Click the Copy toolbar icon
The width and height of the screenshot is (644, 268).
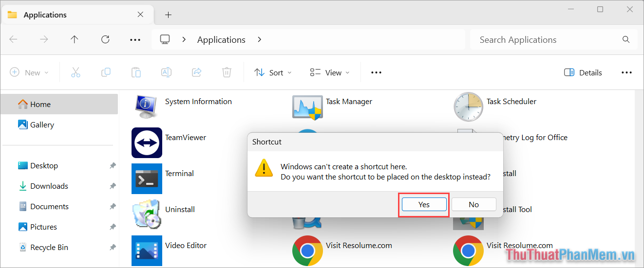[106, 72]
